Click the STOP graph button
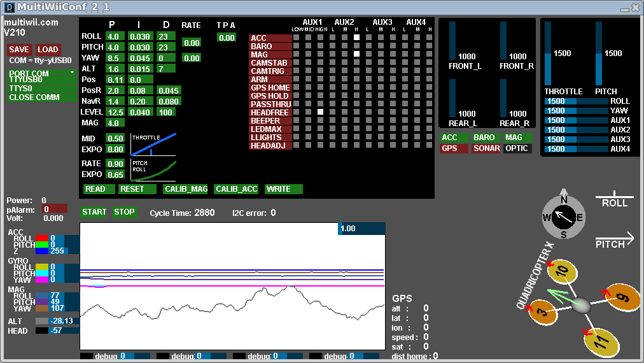 [124, 212]
